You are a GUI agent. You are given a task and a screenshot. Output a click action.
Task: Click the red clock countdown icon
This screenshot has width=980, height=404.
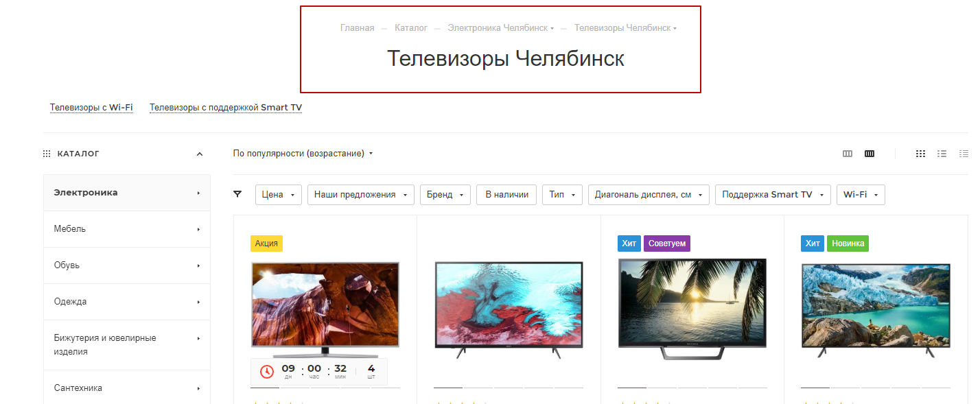point(266,372)
